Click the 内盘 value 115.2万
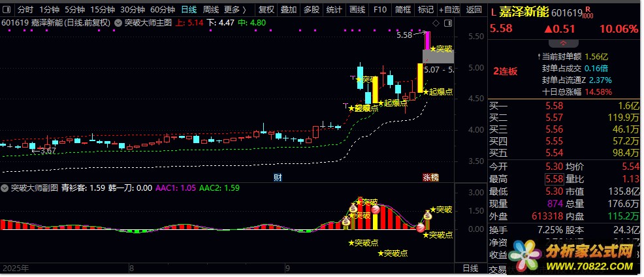644x277 pixels. 624,216
